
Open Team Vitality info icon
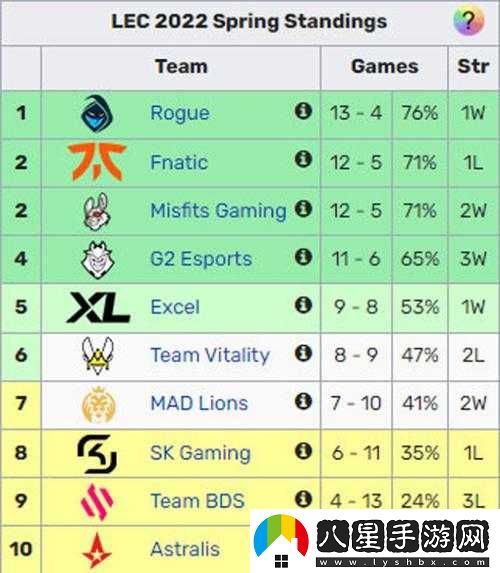[303, 353]
